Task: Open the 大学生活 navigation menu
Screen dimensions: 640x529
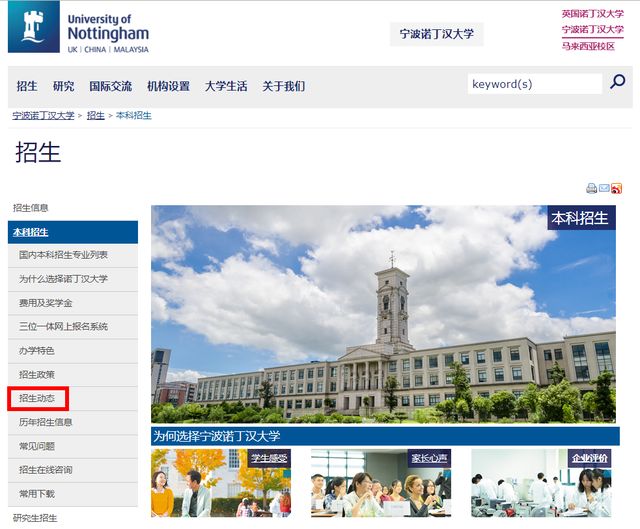Action: (x=226, y=86)
